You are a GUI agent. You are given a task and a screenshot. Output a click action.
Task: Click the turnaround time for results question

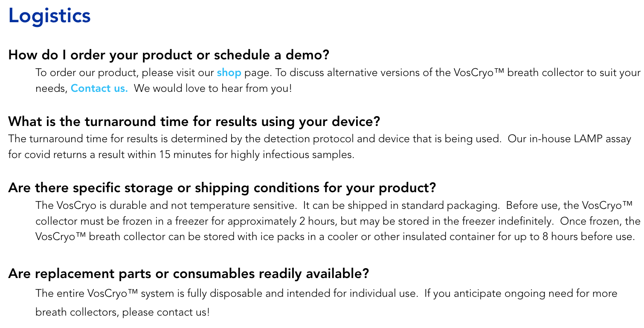(x=194, y=122)
